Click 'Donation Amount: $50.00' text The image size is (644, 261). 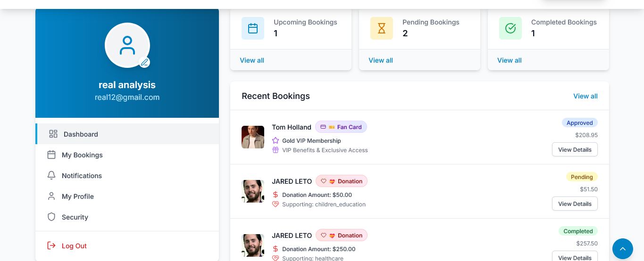pos(317,195)
